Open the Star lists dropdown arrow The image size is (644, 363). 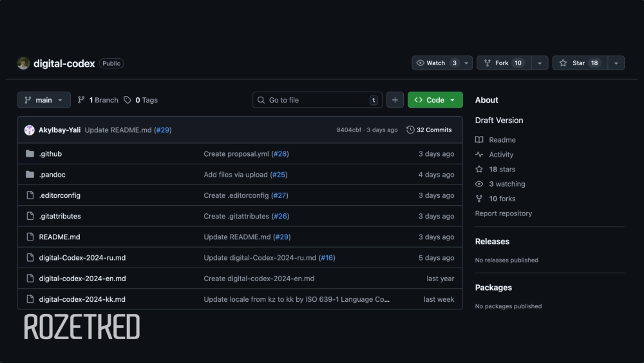pos(616,63)
